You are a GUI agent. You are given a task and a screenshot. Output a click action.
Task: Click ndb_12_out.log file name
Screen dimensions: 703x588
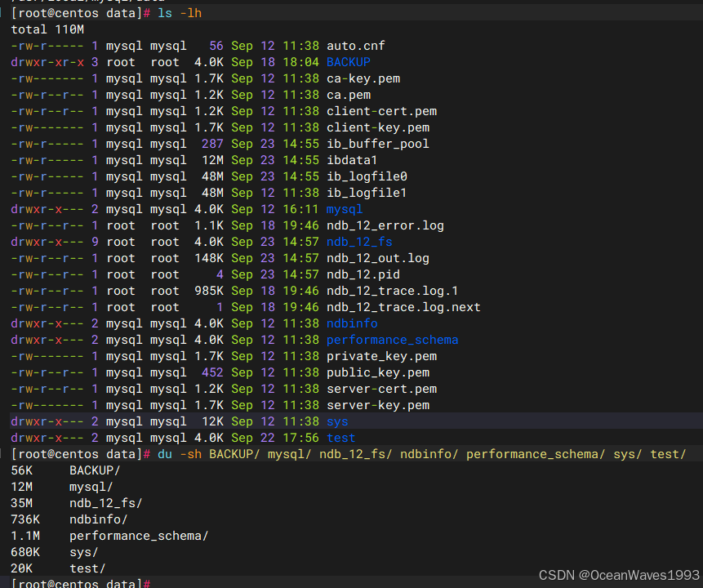(378, 258)
